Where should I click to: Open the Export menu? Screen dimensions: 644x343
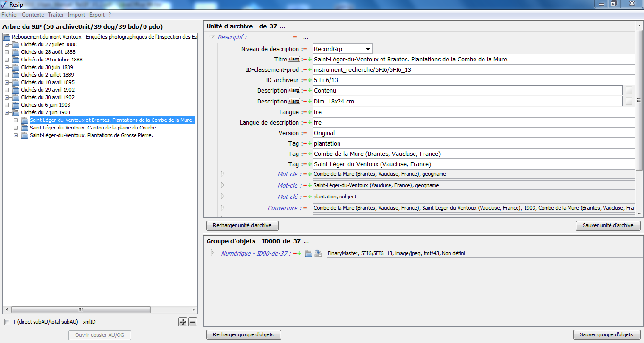point(97,15)
